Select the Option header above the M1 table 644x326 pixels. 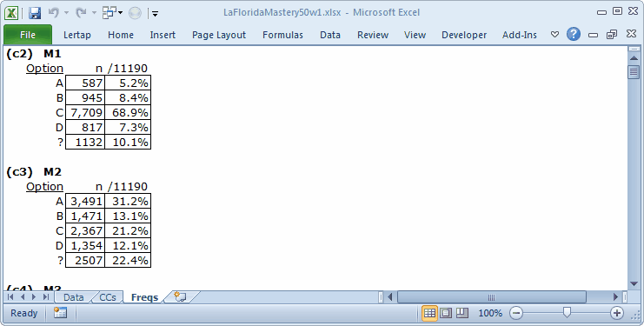click(45, 68)
